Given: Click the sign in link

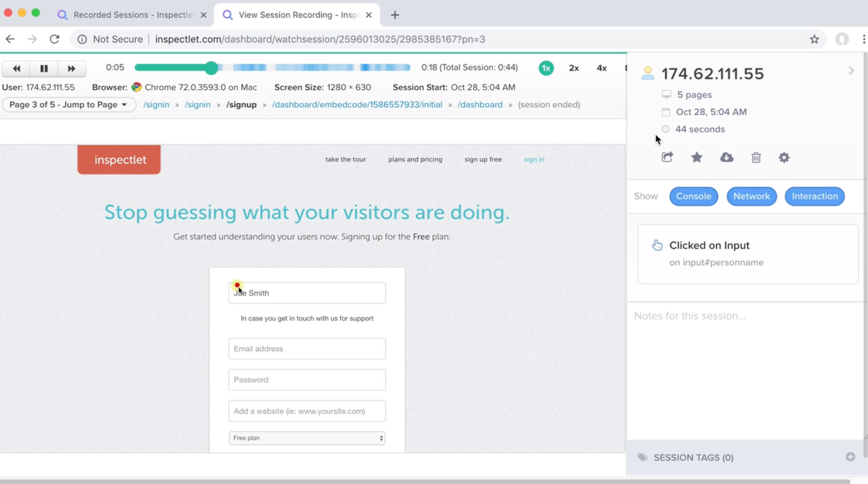Looking at the screenshot, I should [534, 159].
